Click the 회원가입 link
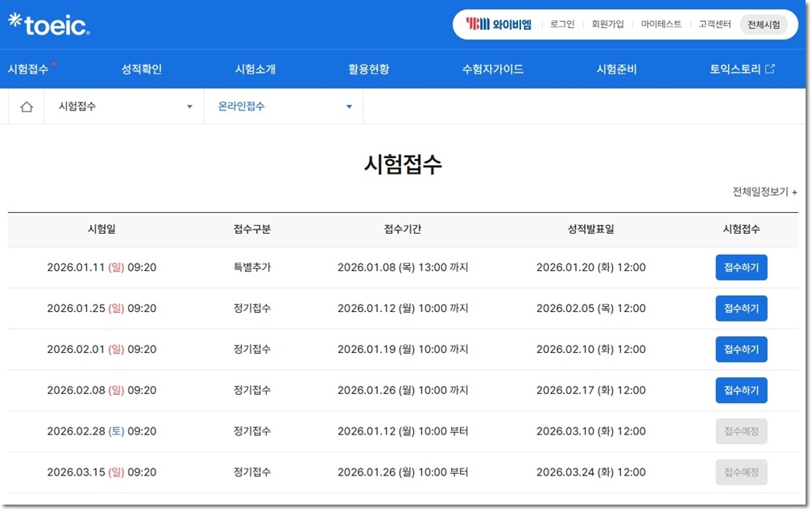 tap(607, 24)
